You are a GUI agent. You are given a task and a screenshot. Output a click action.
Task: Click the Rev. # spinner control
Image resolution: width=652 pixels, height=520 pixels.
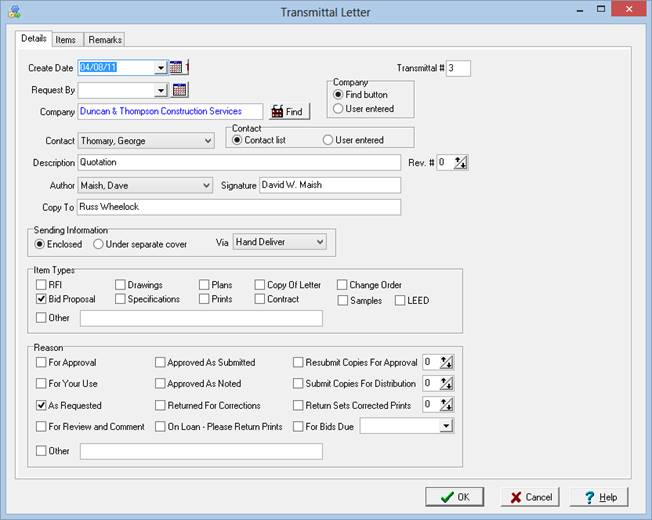tap(460, 163)
